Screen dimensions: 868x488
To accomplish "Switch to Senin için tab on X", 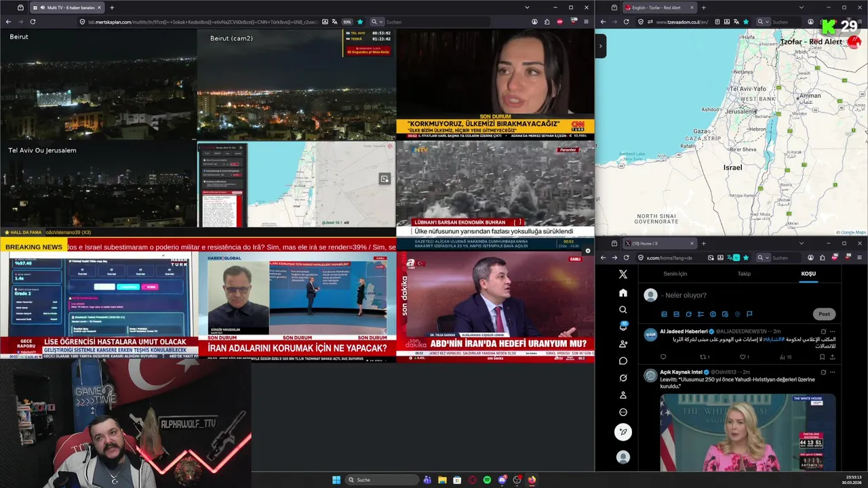I will pyautogui.click(x=675, y=274).
